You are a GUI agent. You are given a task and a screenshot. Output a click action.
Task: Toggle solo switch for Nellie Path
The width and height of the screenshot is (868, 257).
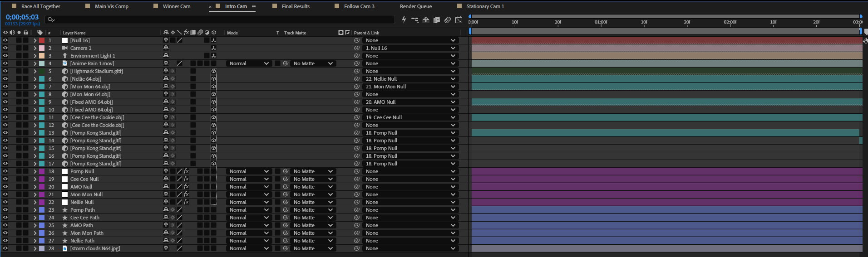pos(19,241)
